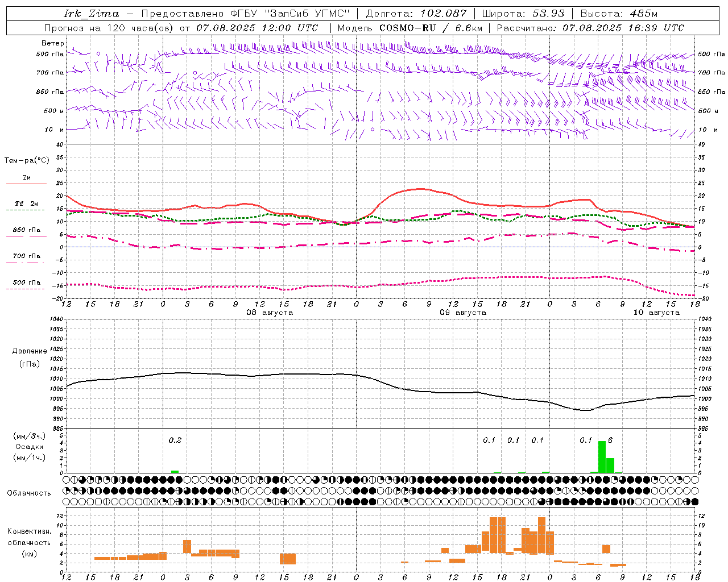Click the (мм/3ч.) units label
Screen dimensions: 728x582
tap(29, 436)
